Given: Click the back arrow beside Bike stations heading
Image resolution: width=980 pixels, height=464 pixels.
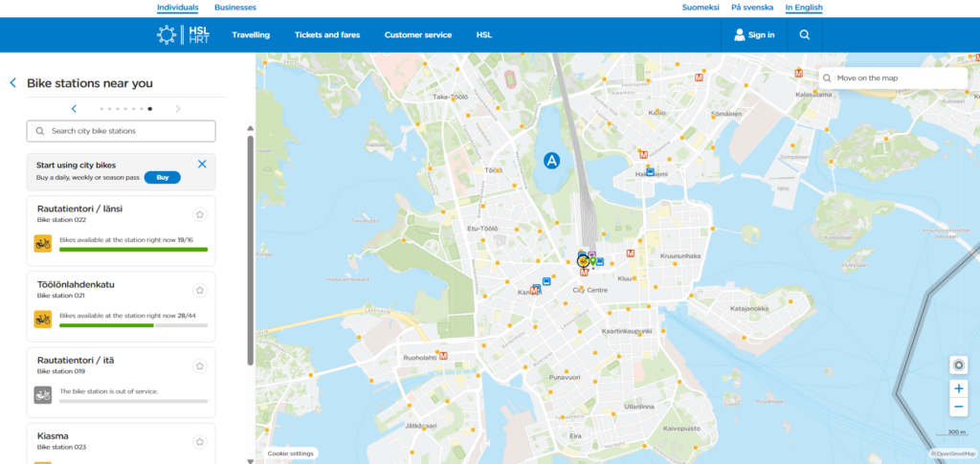Looking at the screenshot, I should [12, 83].
